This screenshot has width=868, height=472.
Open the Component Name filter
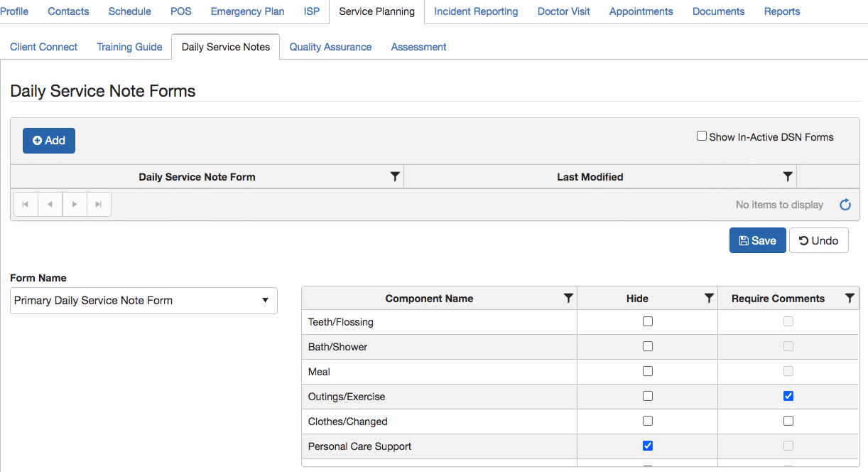click(568, 298)
